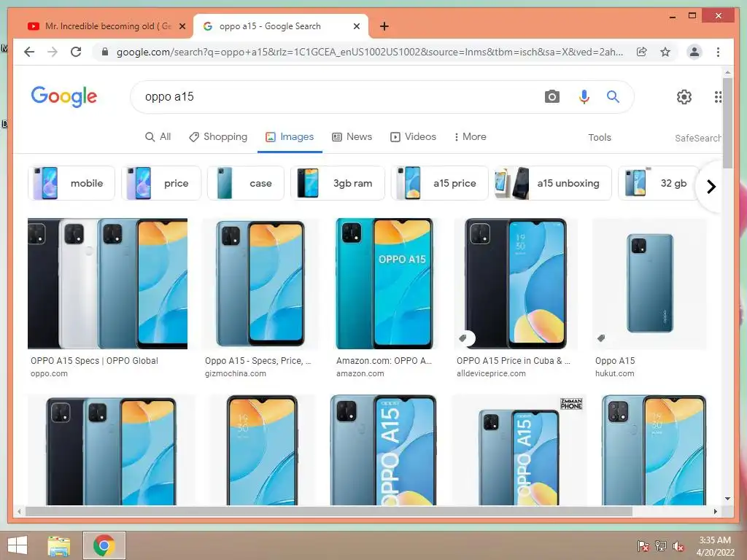Click the muted volume tray icon
This screenshot has width=747, height=560.
tap(678, 546)
